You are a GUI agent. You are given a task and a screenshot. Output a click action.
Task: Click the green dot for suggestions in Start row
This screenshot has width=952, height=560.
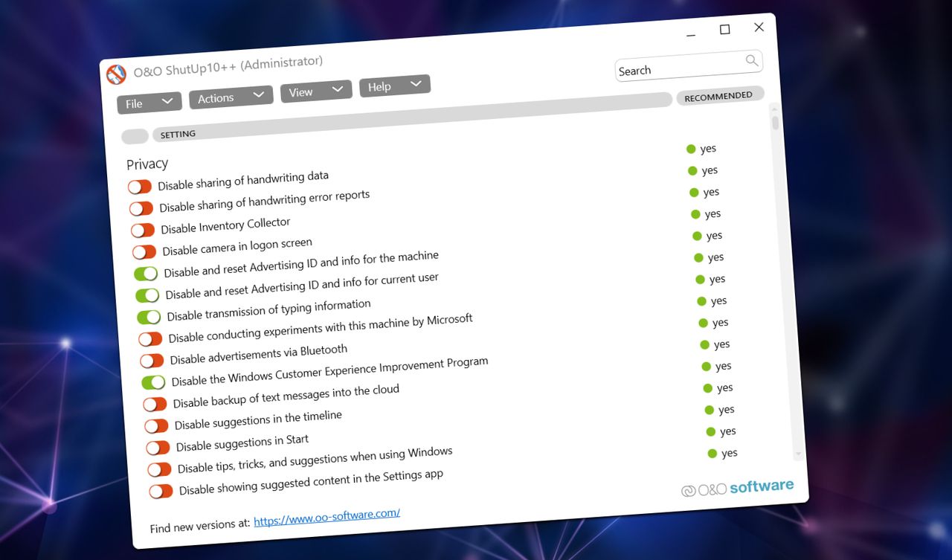709,410
